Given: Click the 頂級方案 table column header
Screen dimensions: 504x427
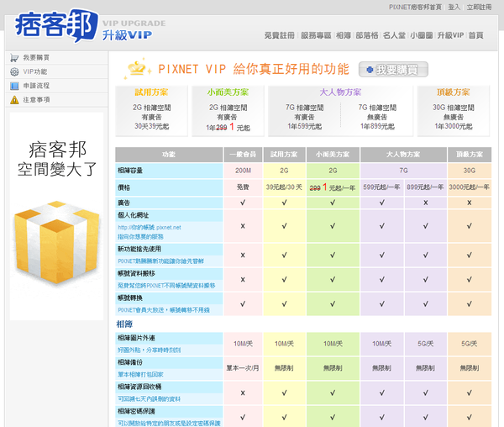Looking at the screenshot, I should (x=470, y=155).
